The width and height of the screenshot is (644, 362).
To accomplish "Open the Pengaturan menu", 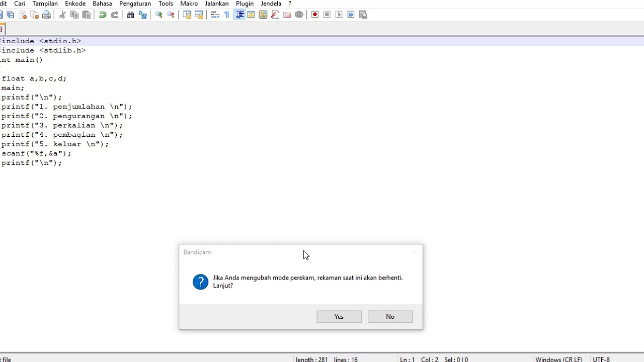I will [135, 4].
